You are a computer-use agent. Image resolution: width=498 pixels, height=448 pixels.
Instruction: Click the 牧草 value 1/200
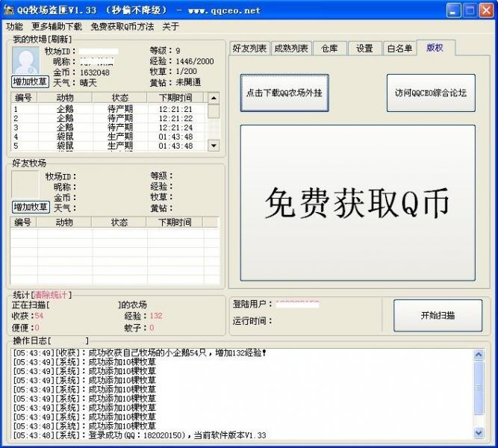tap(186, 71)
